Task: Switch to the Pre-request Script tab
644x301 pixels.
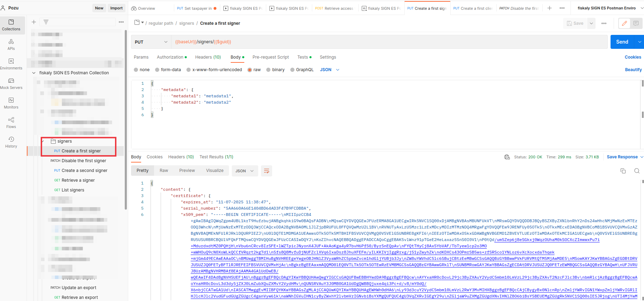Action: click(271, 57)
